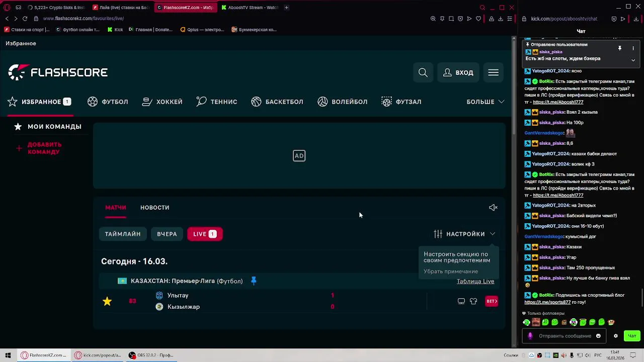Open the Теннис sport section

tap(217, 102)
